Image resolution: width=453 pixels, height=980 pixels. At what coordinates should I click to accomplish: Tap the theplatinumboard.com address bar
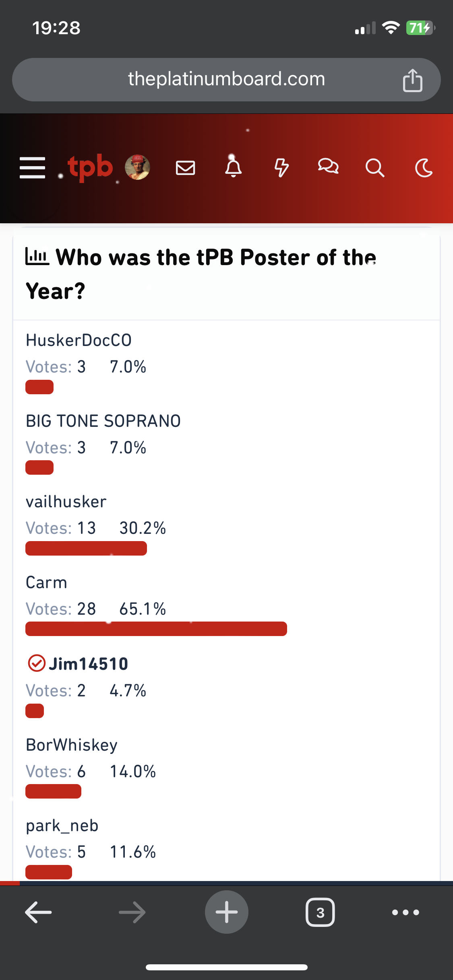click(x=226, y=79)
